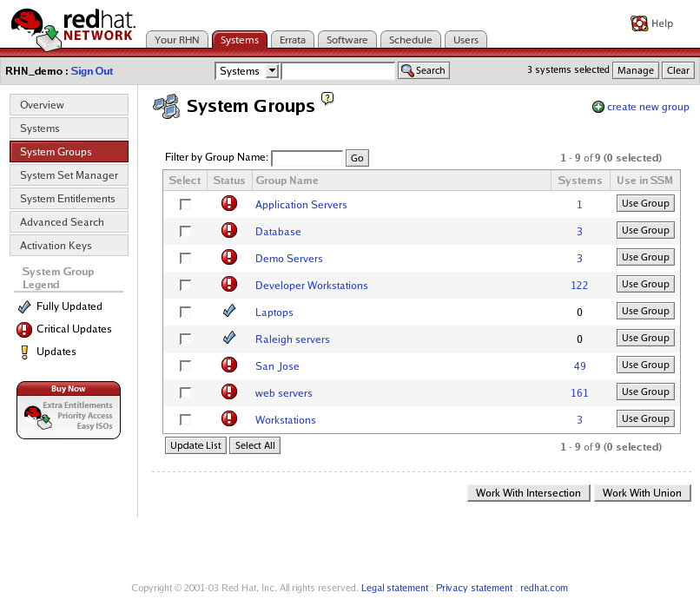Viewport: 700px width, 599px height.
Task: Open the Systems search type dropdown
Action: [248, 71]
